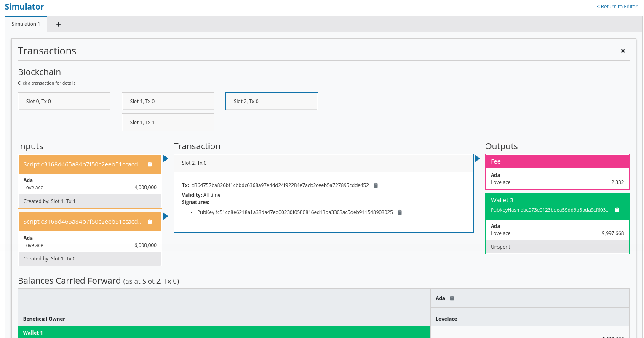Switch to the Simulation 1 tab
The image size is (644, 338).
26,24
